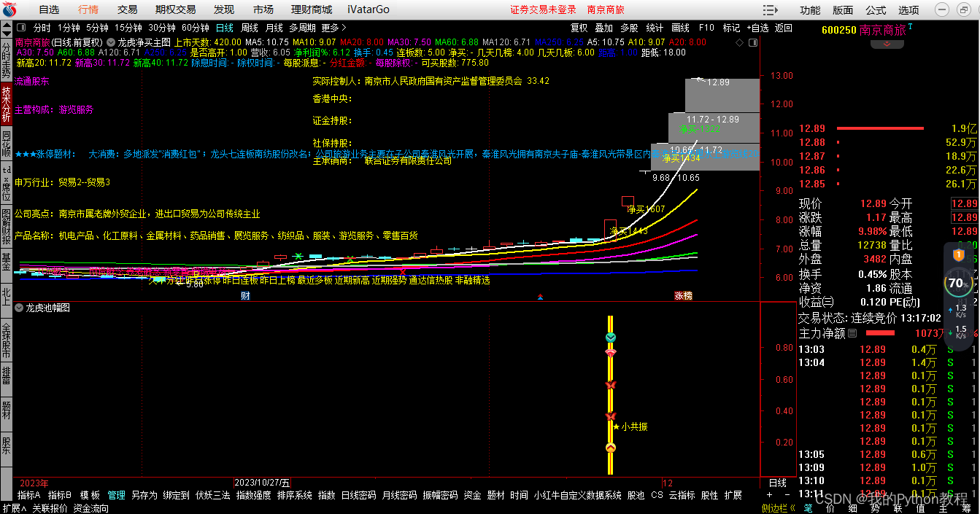
Task: Open 关联报价 at the bottom bar
Action: coord(50,508)
